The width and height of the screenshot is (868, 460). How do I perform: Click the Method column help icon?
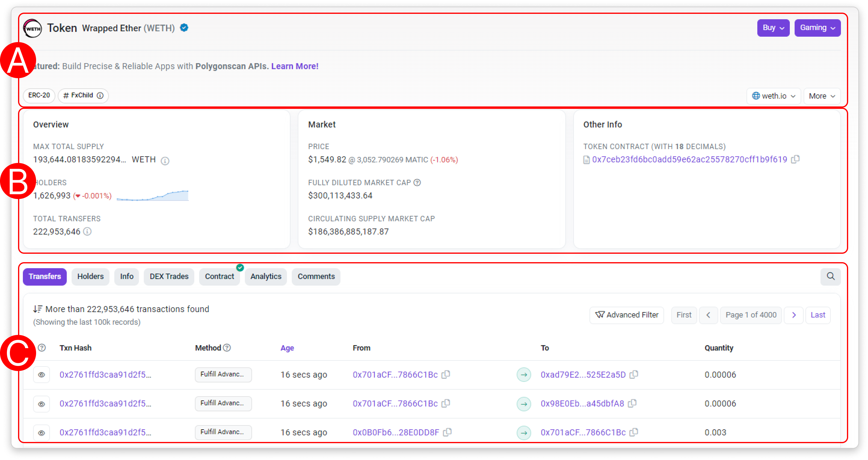pos(227,348)
